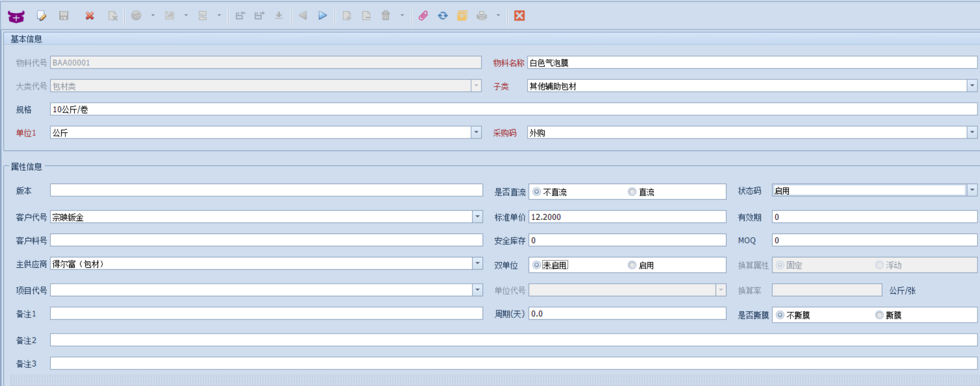This screenshot has height=386, width=980.
Task: Click the paperclip attachment icon
Action: [423, 16]
